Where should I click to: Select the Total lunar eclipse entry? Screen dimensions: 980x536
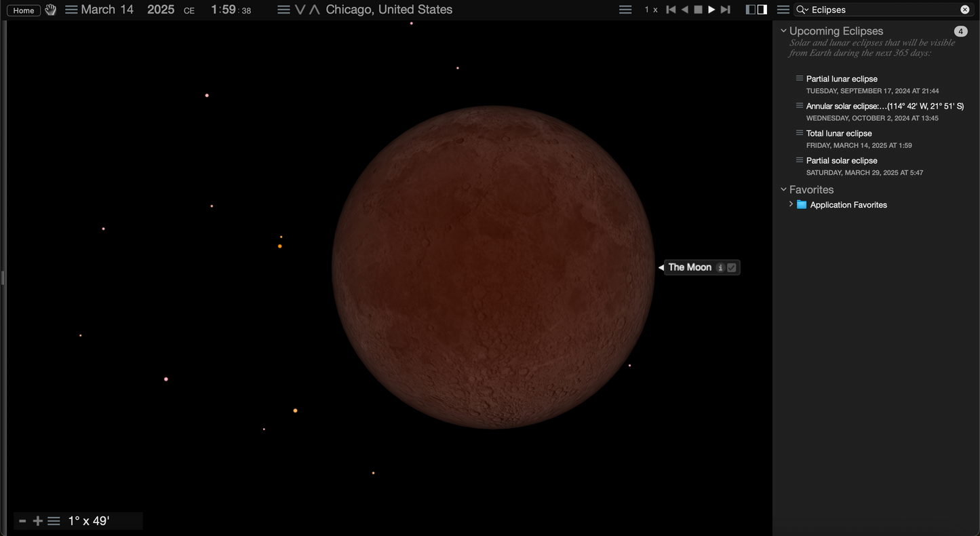point(839,134)
